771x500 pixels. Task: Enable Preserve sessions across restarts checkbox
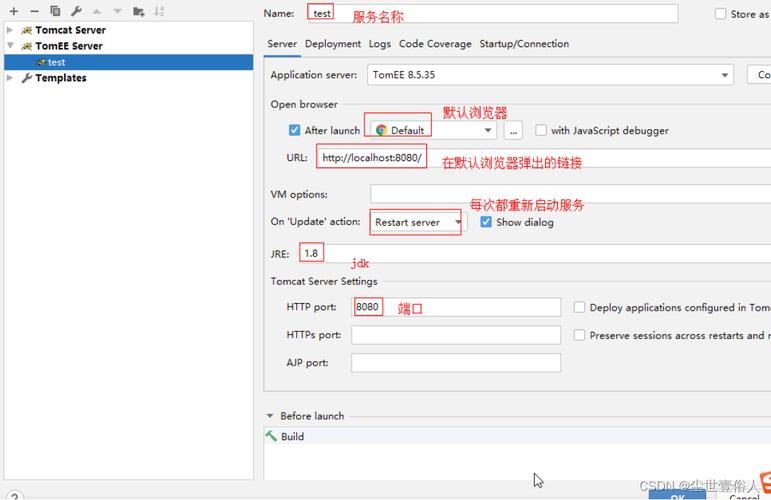579,335
